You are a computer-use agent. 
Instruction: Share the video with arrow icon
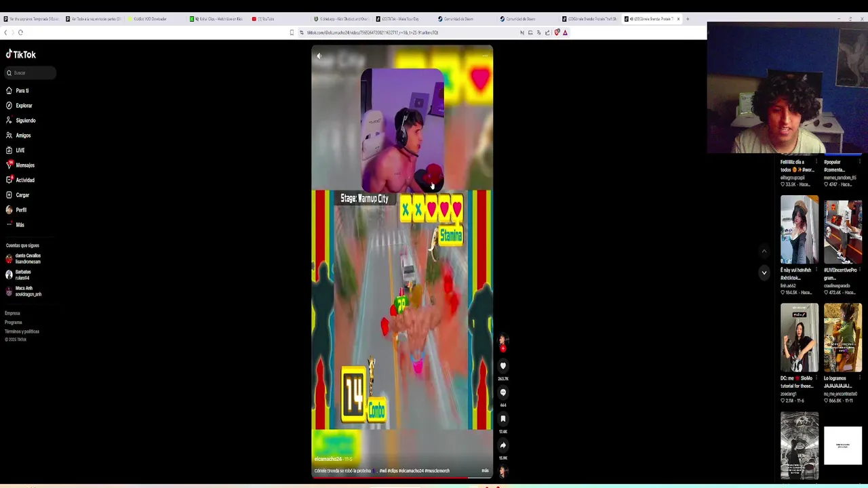click(x=503, y=445)
